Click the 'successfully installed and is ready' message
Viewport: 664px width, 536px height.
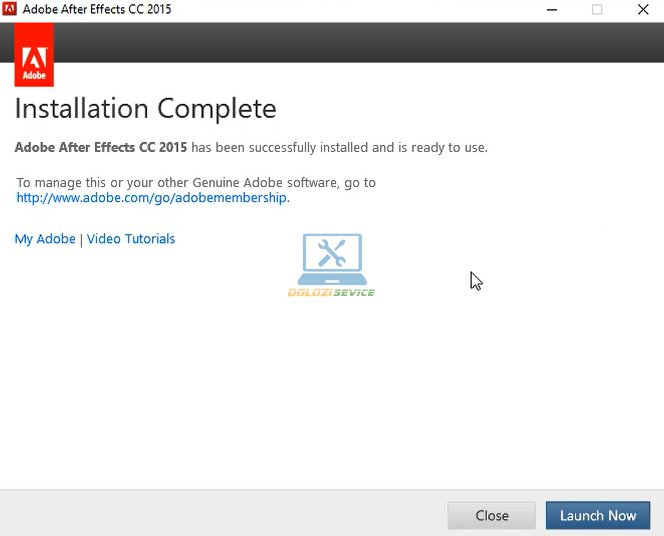pyautogui.click(x=340, y=148)
